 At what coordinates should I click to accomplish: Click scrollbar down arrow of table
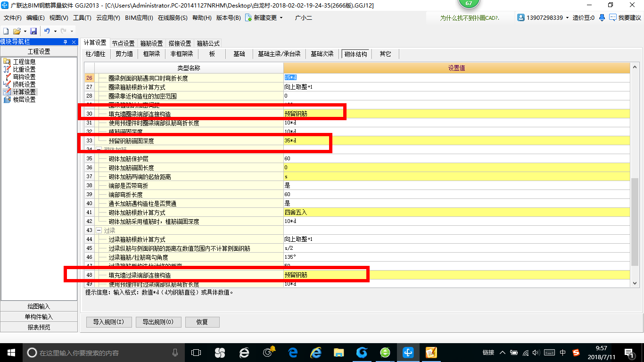click(635, 283)
